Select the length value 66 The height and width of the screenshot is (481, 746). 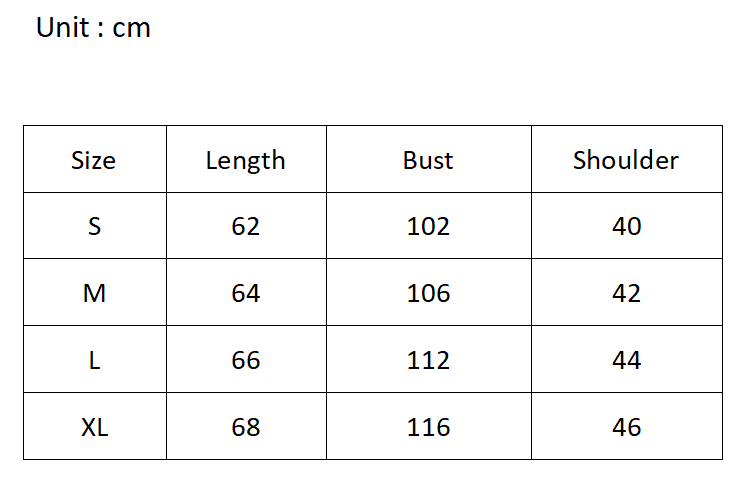[x=245, y=360]
